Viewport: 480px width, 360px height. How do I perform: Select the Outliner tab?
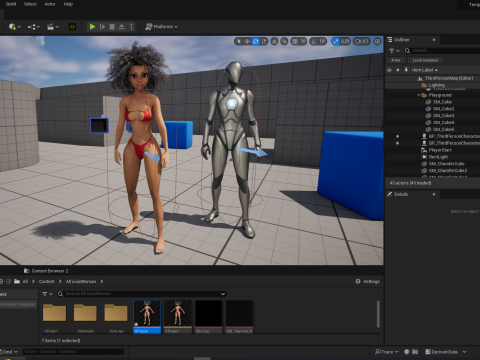coord(402,40)
